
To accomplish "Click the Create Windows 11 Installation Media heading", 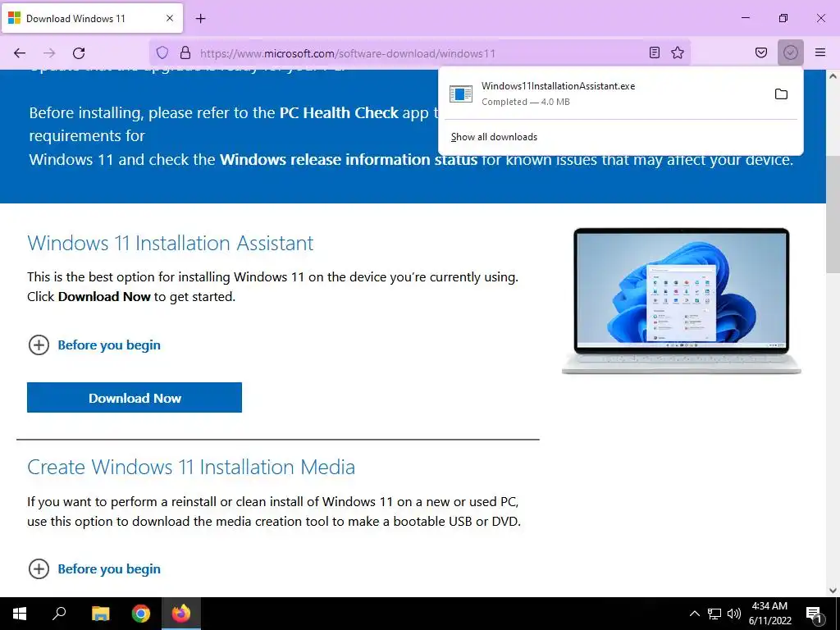I will click(x=191, y=467).
